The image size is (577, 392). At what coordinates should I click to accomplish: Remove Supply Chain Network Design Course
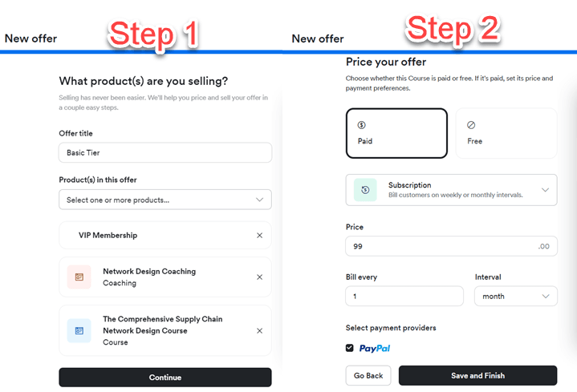click(259, 330)
